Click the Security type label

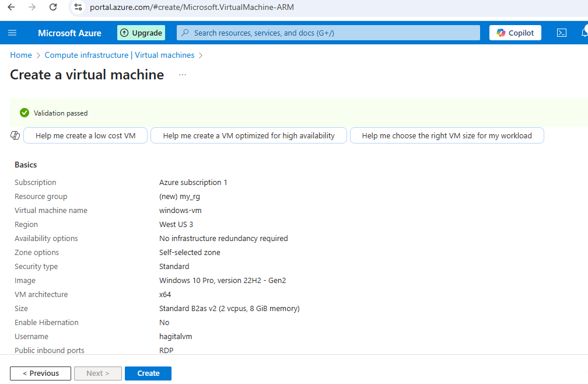click(x=36, y=267)
